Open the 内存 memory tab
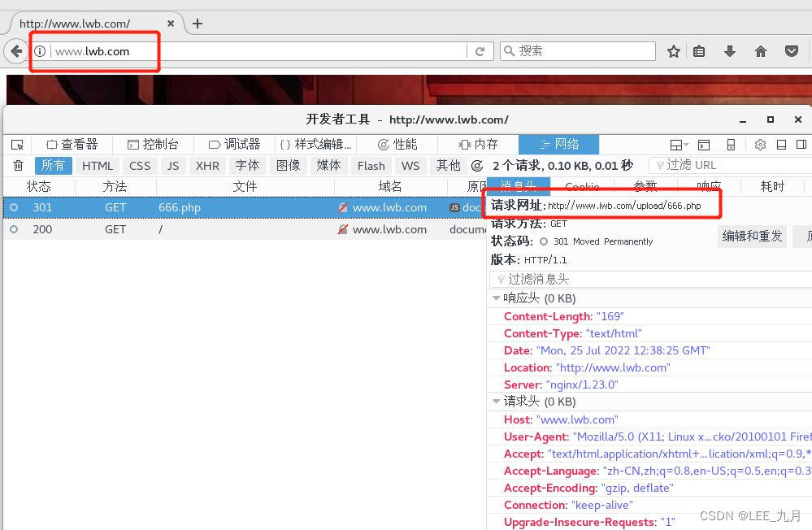The width and height of the screenshot is (812, 530). click(x=478, y=144)
